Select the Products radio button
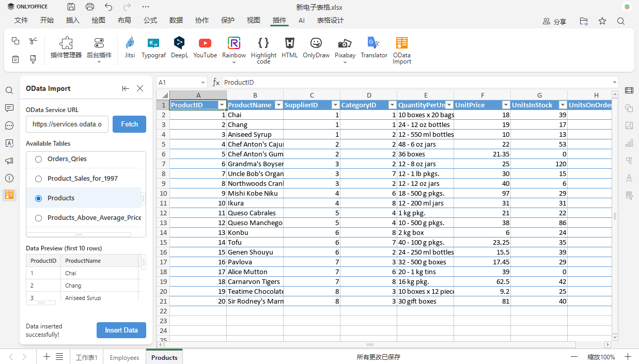This screenshot has height=364, width=639. 38,198
